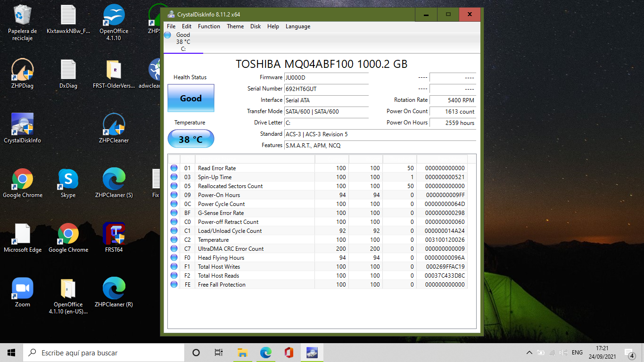Open the Help menu
This screenshot has height=362, width=644.
(273, 26)
